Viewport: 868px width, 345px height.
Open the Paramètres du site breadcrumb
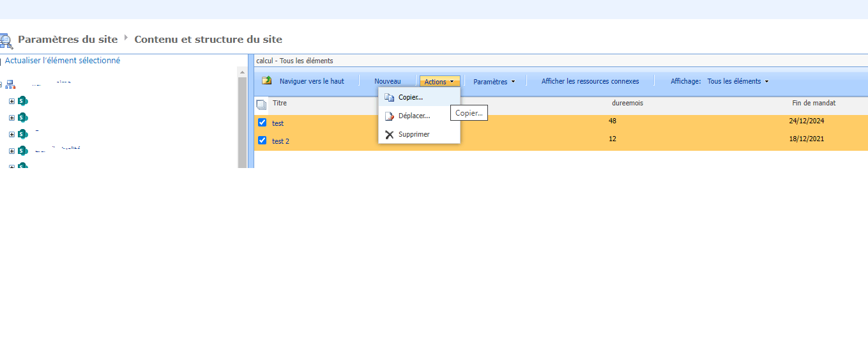pyautogui.click(x=68, y=40)
